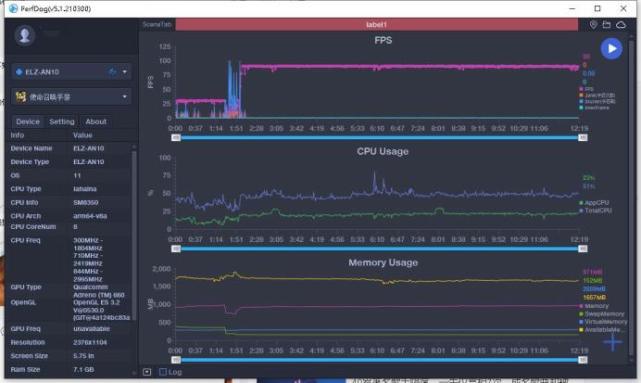This screenshot has width=641, height=383.
Task: Expand the ELZ-AN10 device dropdown
Action: coord(125,72)
